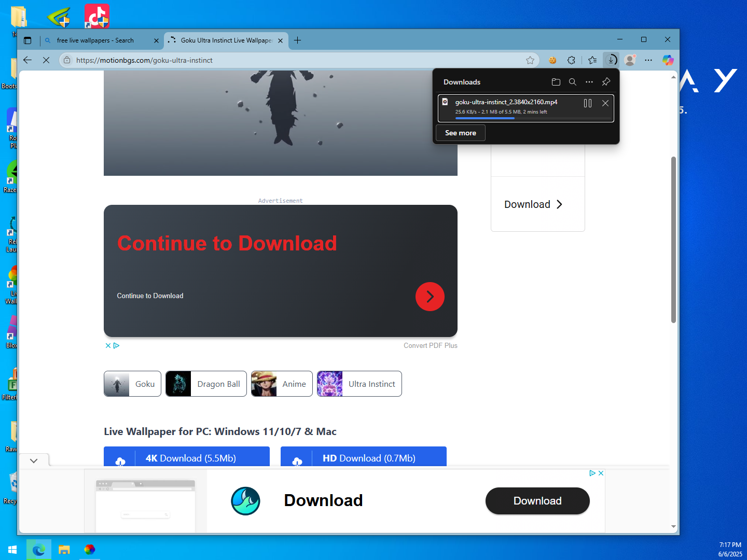Toggle the Downloads toolbar button
Viewport: 747px width, 560px height.
(x=611, y=60)
